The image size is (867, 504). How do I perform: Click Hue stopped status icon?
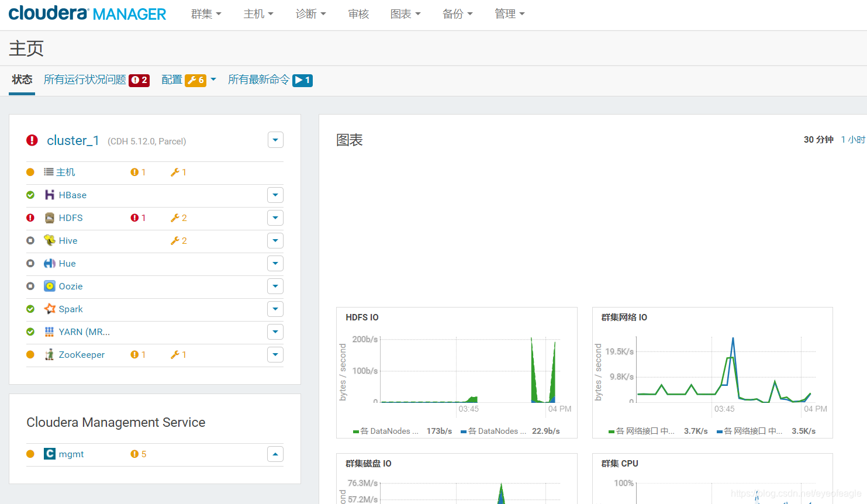point(30,263)
